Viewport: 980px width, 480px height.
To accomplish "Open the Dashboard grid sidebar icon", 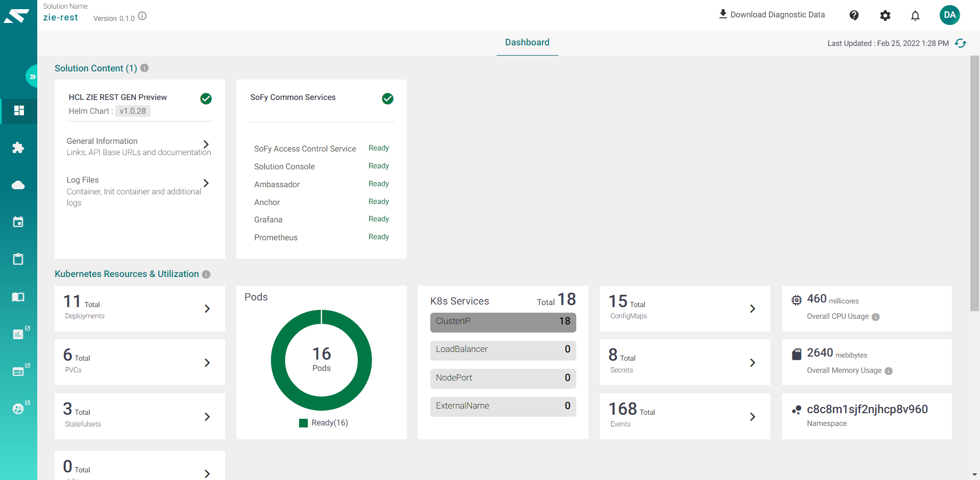I will [19, 111].
